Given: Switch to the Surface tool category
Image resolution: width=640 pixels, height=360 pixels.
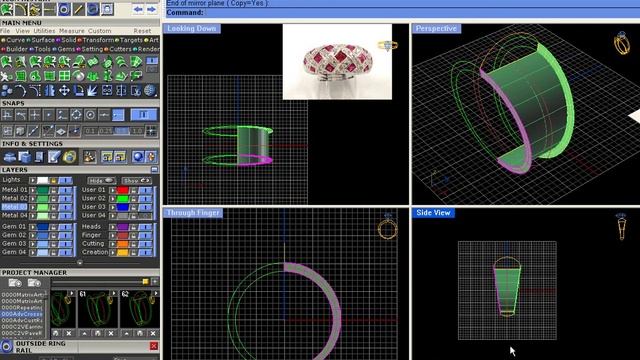Looking at the screenshot, I should click(x=43, y=40).
